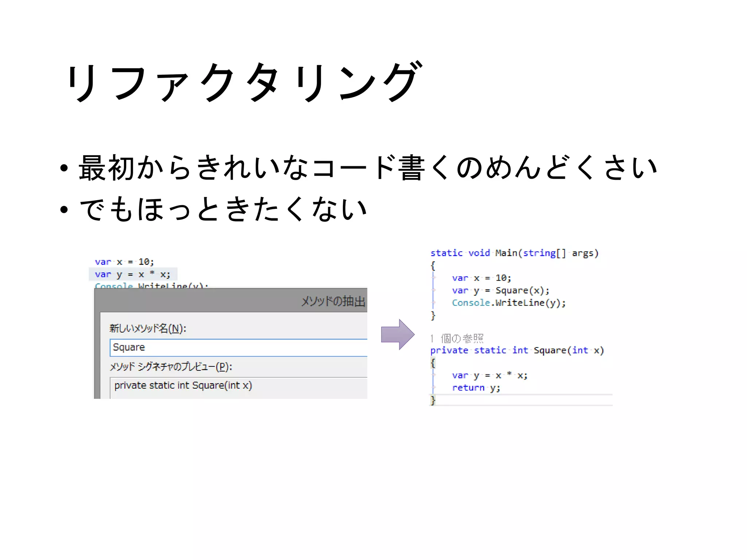This screenshot has height=560, width=747.
Task: Click private static int Square(int x) signature
Action: [x=517, y=350]
